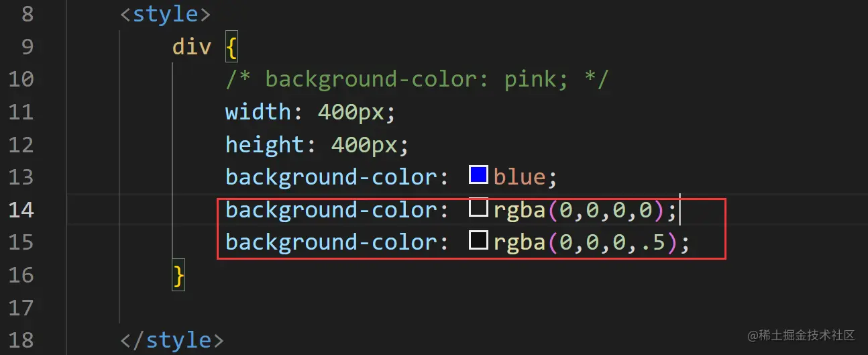Image resolution: width=868 pixels, height=355 pixels.
Task: Click the commented pink background-color line
Action: (x=417, y=79)
